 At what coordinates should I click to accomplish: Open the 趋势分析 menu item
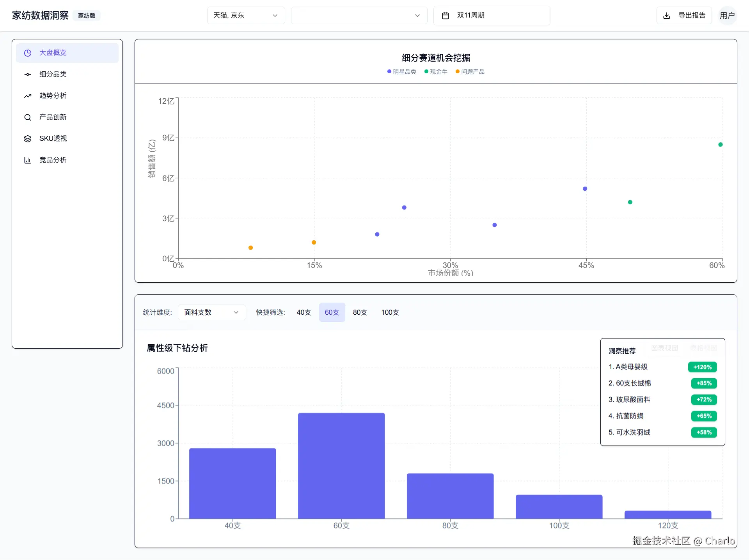point(53,96)
